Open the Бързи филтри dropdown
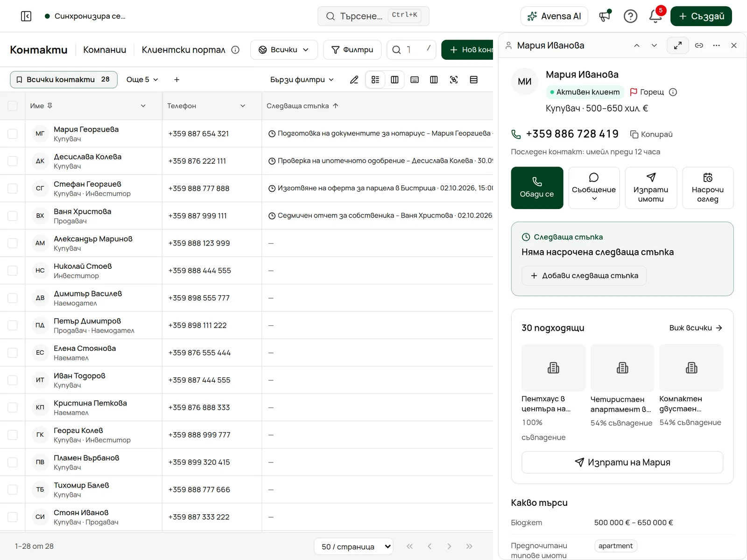This screenshot has height=560, width=747. [302, 80]
